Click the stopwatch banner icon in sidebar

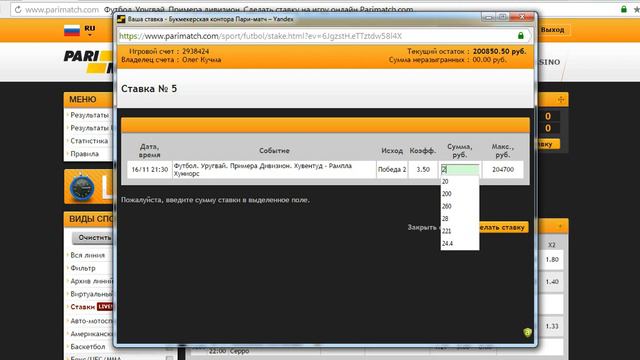[82, 187]
